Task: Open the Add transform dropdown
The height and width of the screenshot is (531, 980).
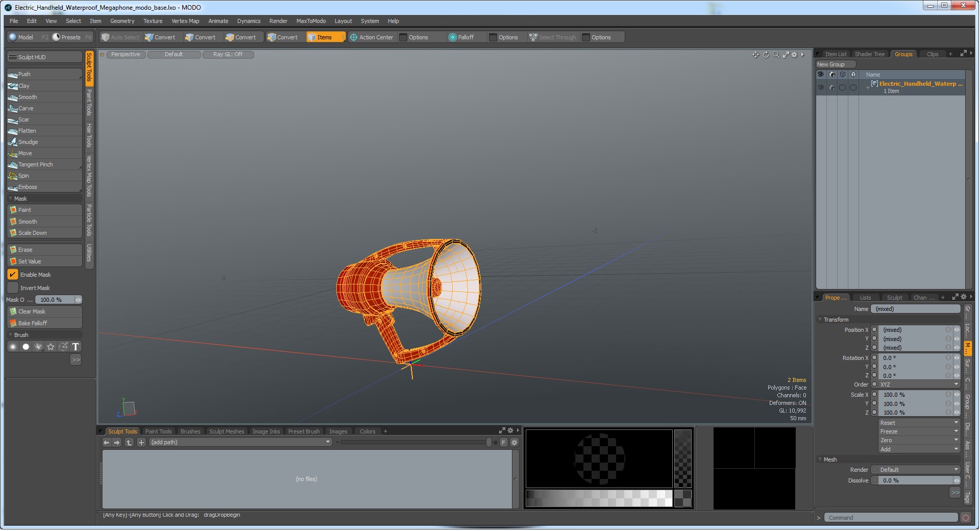Action: pos(920,449)
